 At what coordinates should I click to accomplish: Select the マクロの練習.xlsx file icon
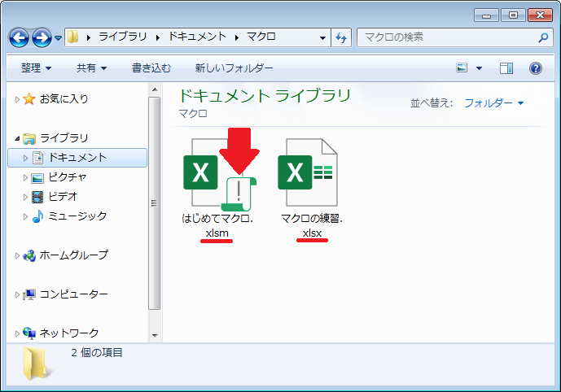pyautogui.click(x=308, y=172)
